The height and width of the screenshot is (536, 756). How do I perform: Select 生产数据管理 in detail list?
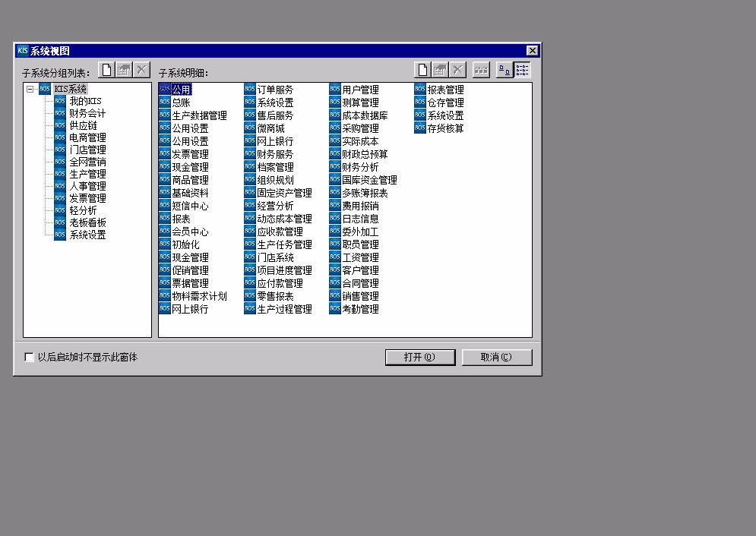pos(199,115)
